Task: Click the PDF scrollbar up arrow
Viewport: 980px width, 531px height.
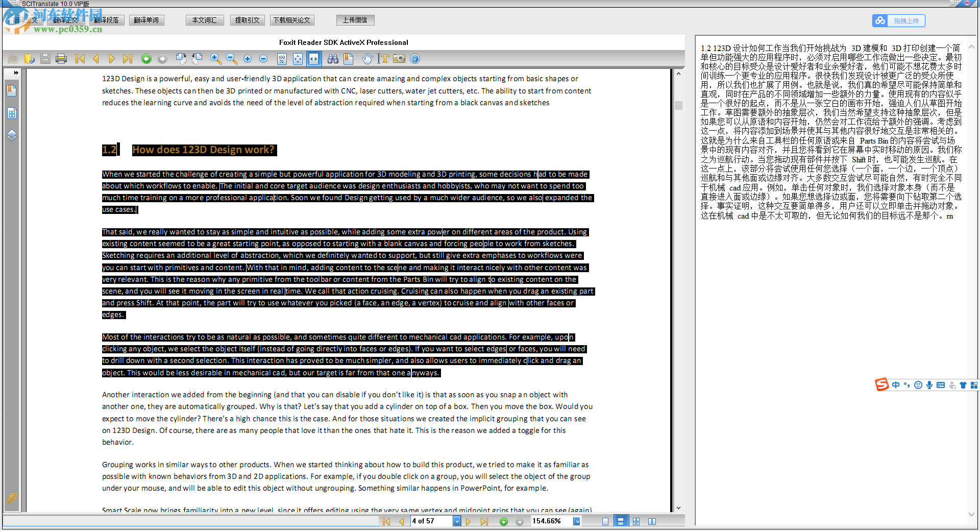Action: pos(678,74)
